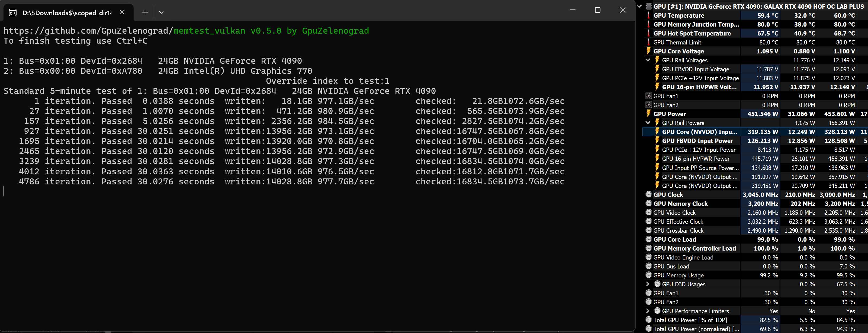Collapse the GPU Rail Voltages group

point(648,60)
